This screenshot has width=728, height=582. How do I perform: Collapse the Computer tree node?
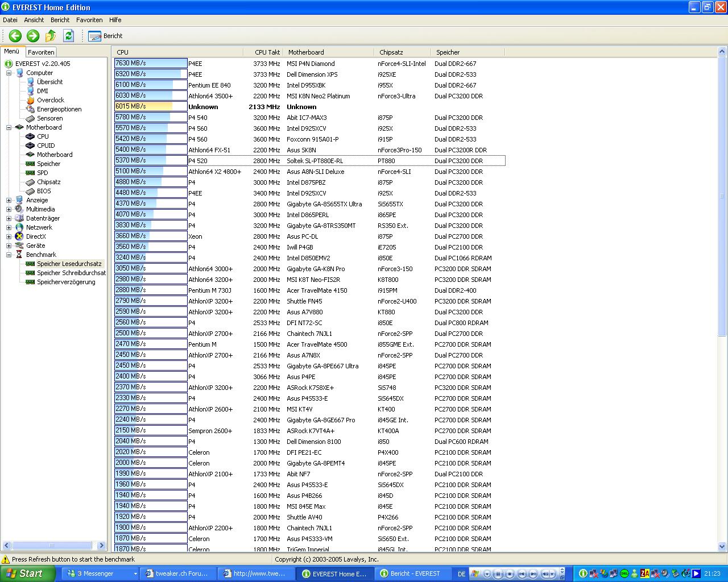tap(9, 73)
